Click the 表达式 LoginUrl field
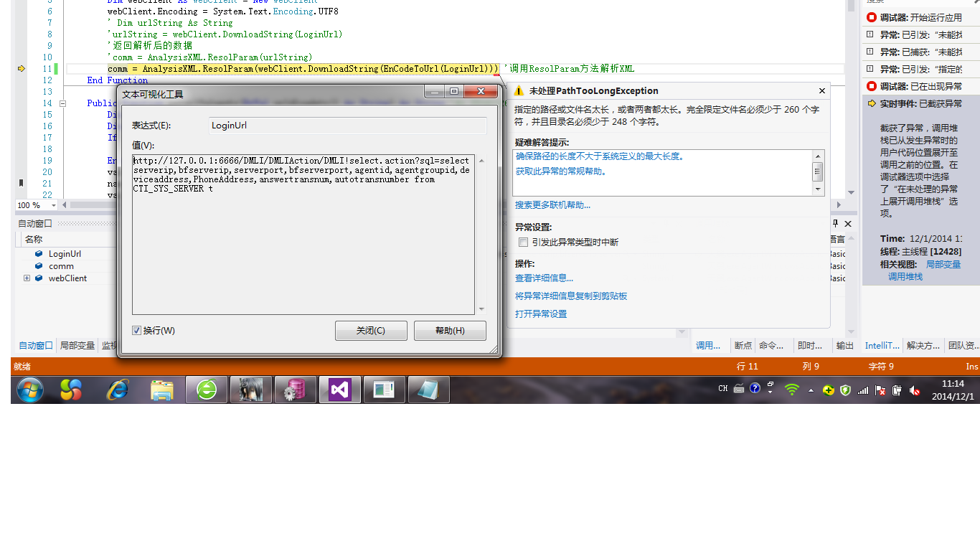The image size is (980, 551). 347,126
